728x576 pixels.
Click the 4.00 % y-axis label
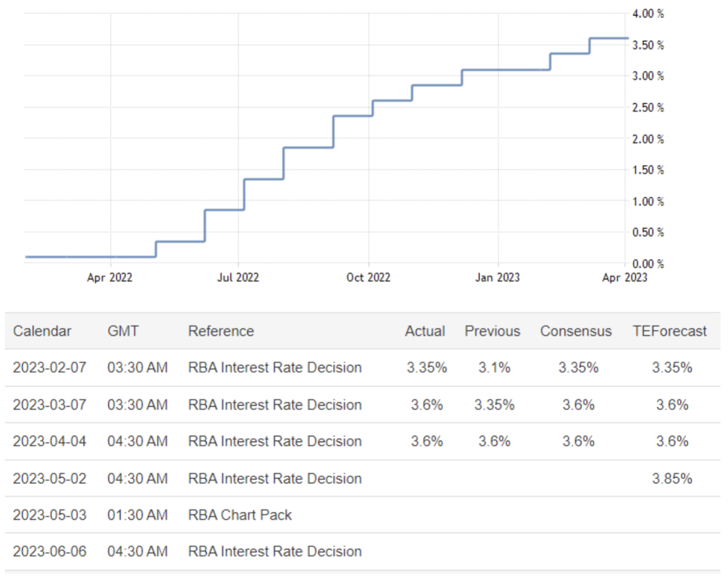coord(648,14)
